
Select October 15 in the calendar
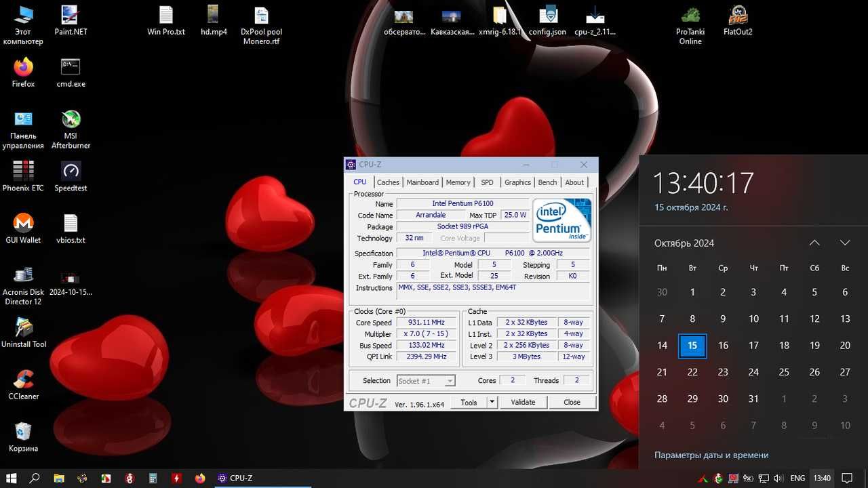[692, 346]
